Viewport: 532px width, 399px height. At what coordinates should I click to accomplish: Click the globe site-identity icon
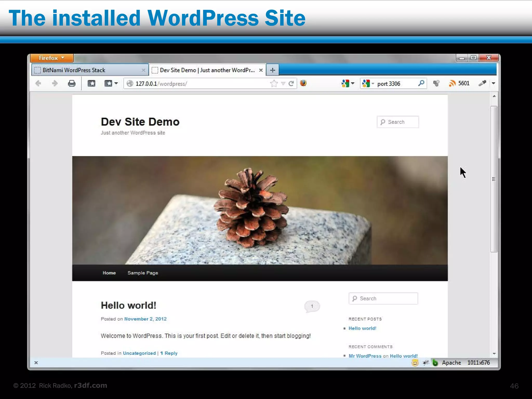pyautogui.click(x=130, y=83)
